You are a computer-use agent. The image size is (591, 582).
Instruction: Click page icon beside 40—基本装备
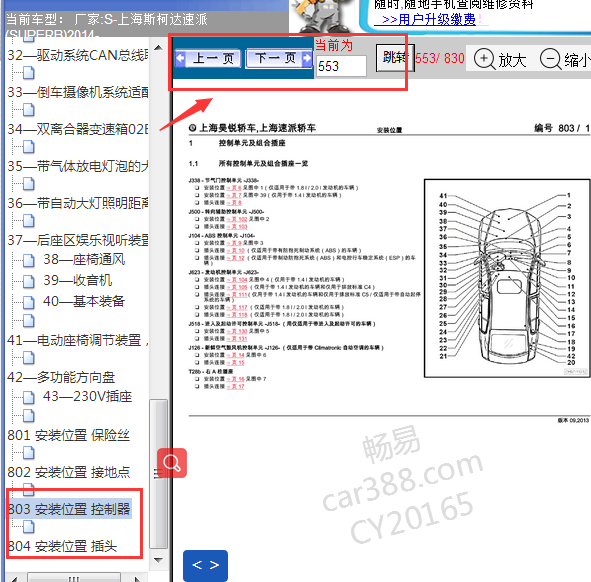tap(29, 302)
